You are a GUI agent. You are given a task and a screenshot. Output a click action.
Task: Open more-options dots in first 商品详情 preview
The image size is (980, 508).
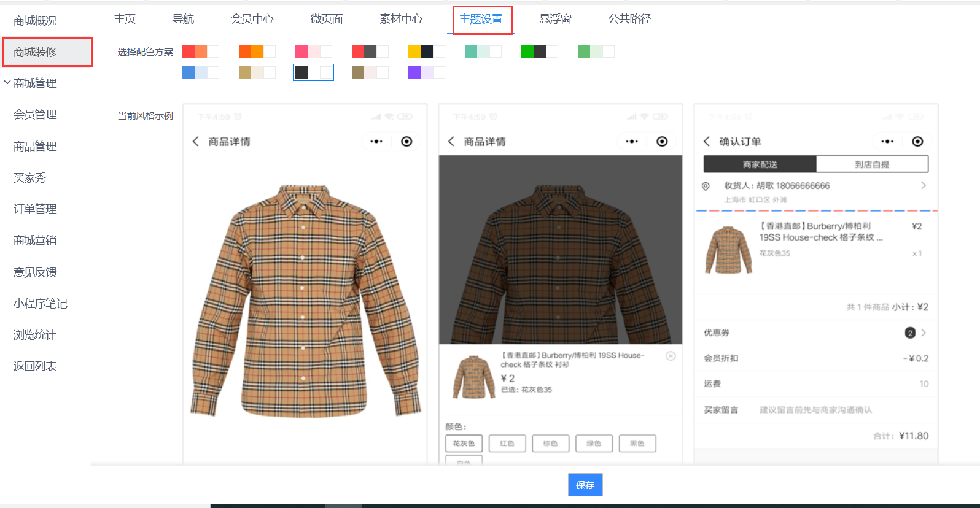[x=376, y=142]
